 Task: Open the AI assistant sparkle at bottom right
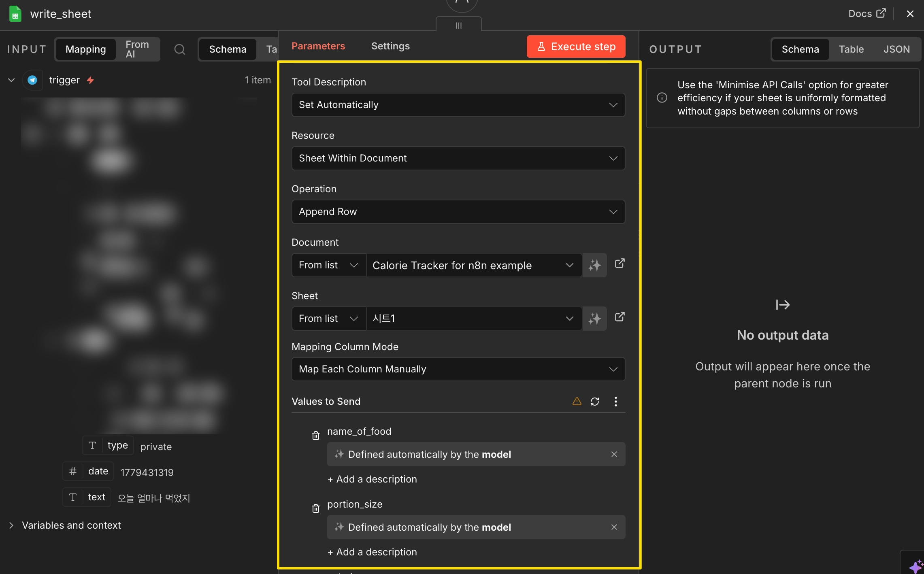(916, 566)
